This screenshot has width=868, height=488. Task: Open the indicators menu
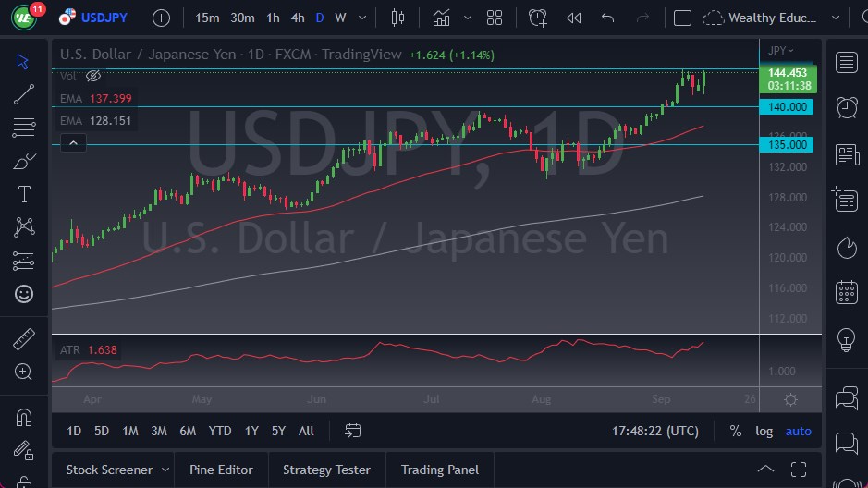(x=441, y=18)
